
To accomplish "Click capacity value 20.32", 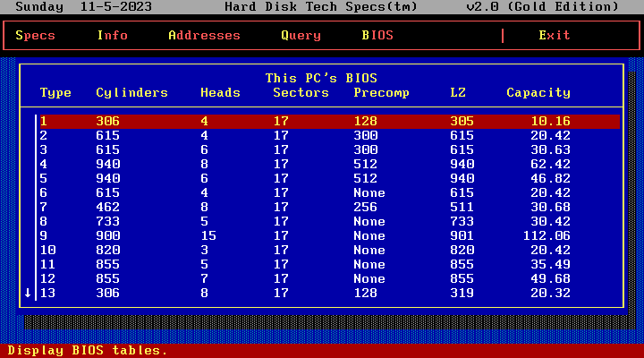I will click(x=550, y=293).
